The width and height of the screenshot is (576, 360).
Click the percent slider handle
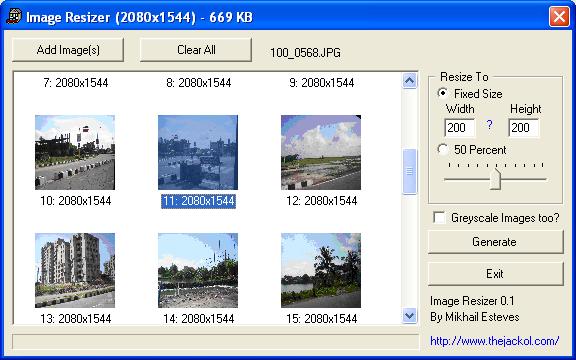[x=496, y=179]
